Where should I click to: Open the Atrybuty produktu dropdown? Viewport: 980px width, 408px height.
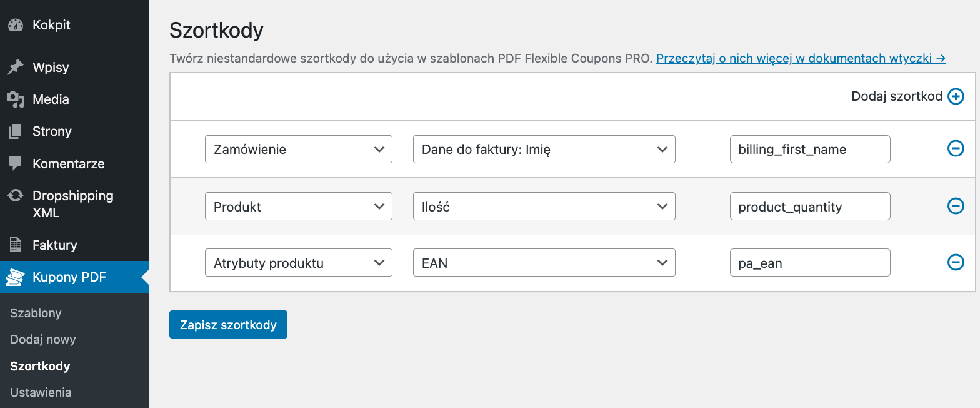(298, 263)
